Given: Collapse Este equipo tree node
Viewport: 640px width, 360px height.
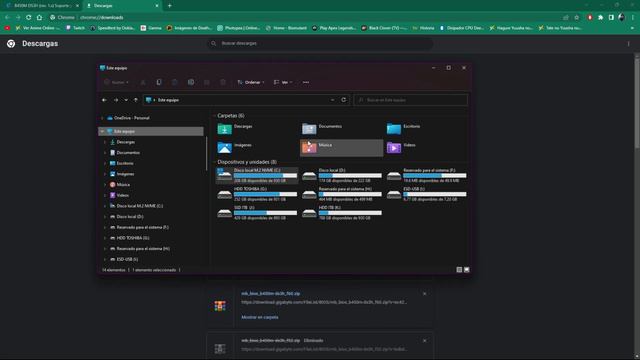Looking at the screenshot, I should coord(102,131).
